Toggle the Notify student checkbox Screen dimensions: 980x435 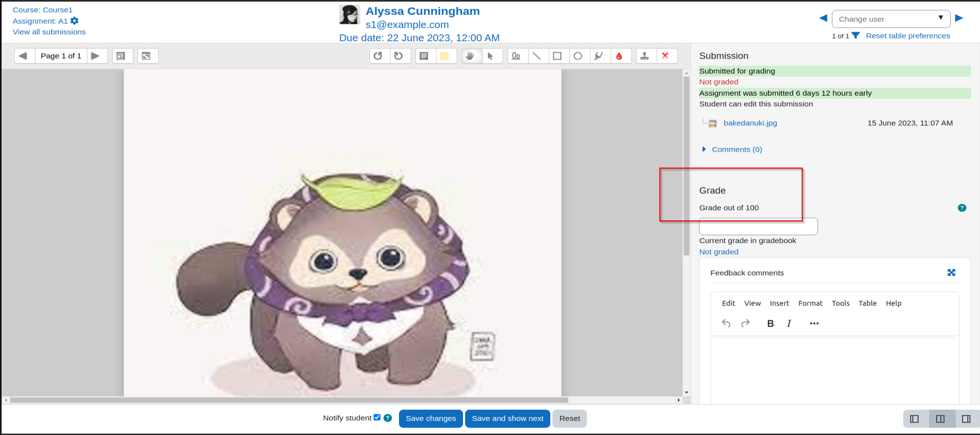(x=377, y=418)
